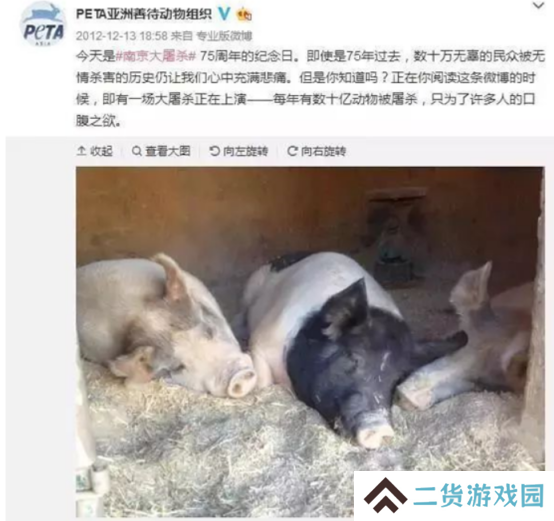Rotate the image right with 向右旋转

pyautogui.click(x=317, y=151)
